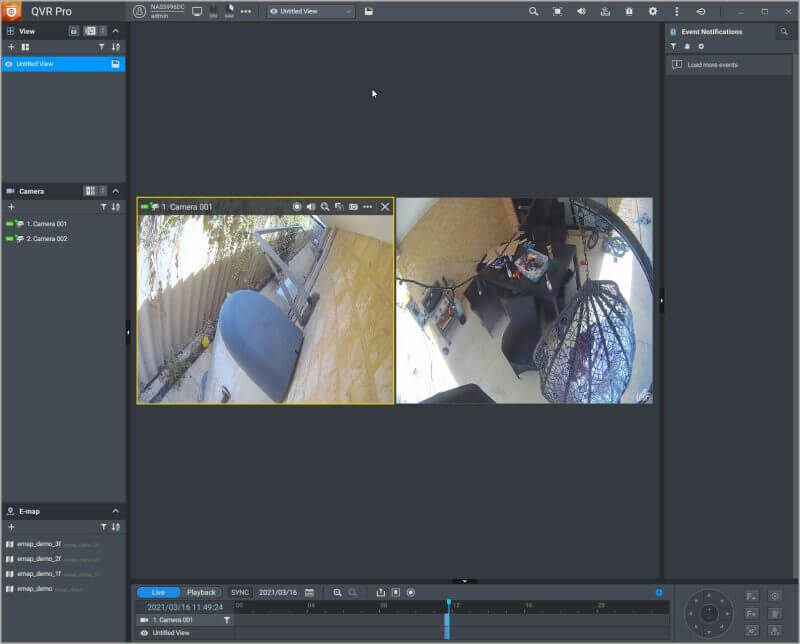Collapse the timeline panel with top handle
800x644 pixels.
click(464, 581)
